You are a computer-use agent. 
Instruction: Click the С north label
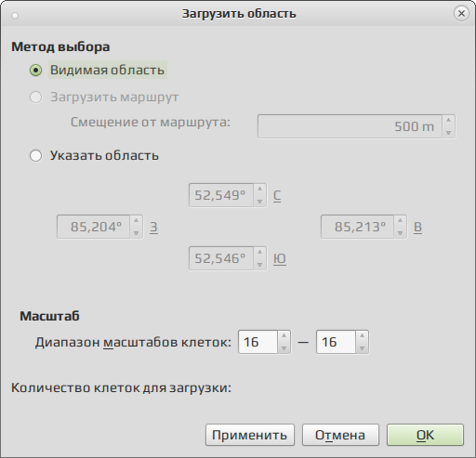[277, 195]
